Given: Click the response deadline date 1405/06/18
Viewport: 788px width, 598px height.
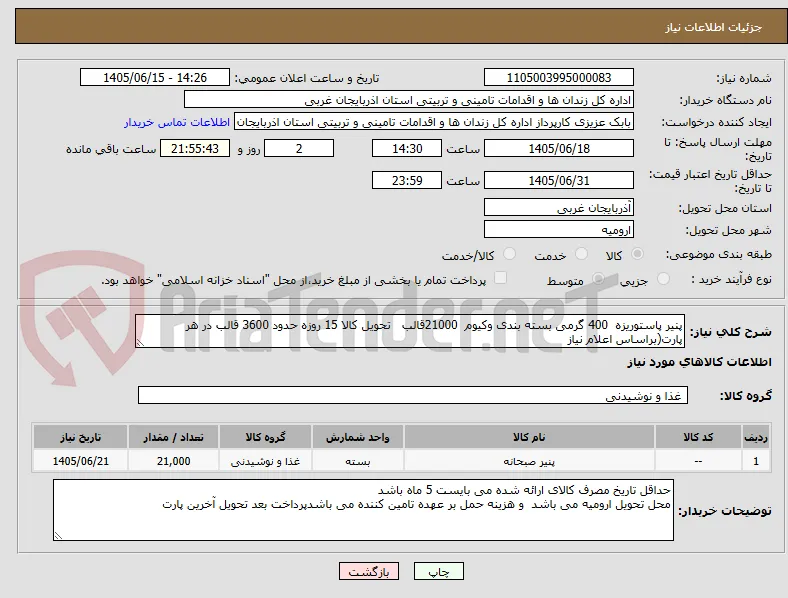Looking at the screenshot, I should (x=559, y=149).
